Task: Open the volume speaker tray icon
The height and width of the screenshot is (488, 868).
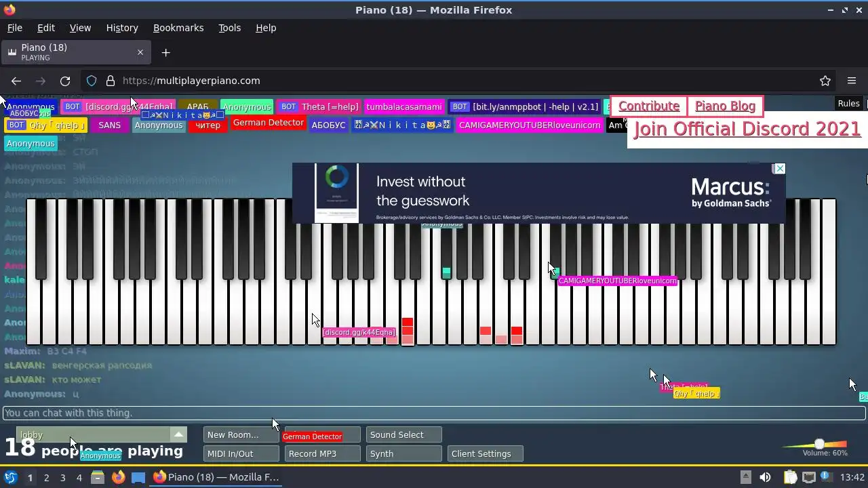Action: point(765,477)
